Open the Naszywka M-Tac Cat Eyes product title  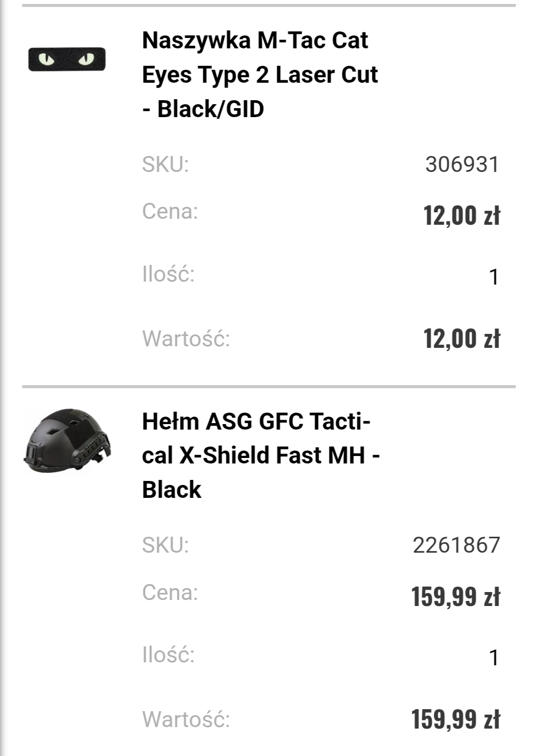tap(260, 75)
